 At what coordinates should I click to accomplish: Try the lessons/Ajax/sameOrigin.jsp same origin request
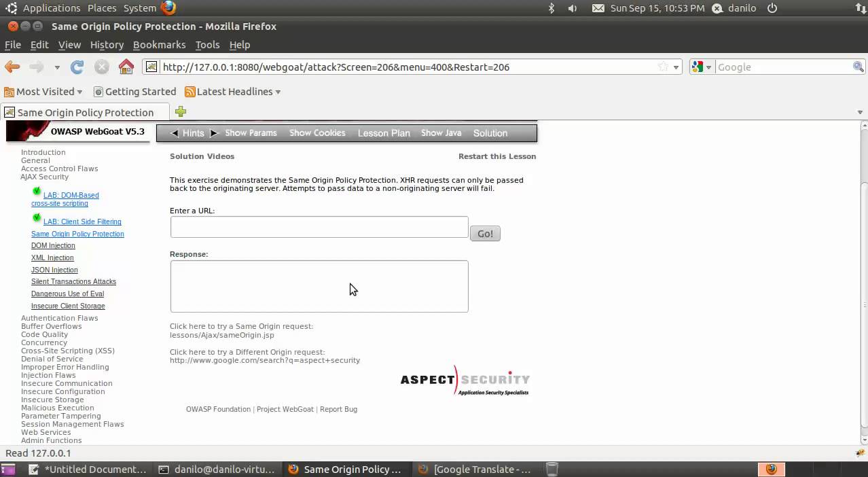(222, 335)
